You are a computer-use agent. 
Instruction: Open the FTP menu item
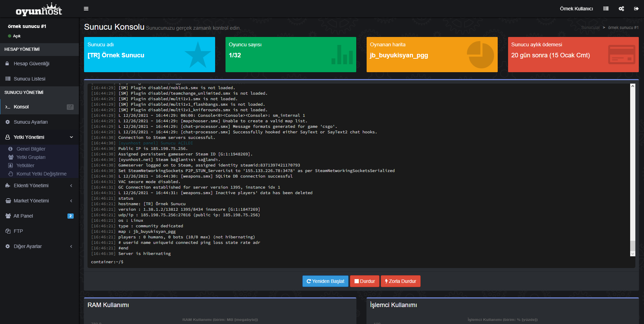39,231
